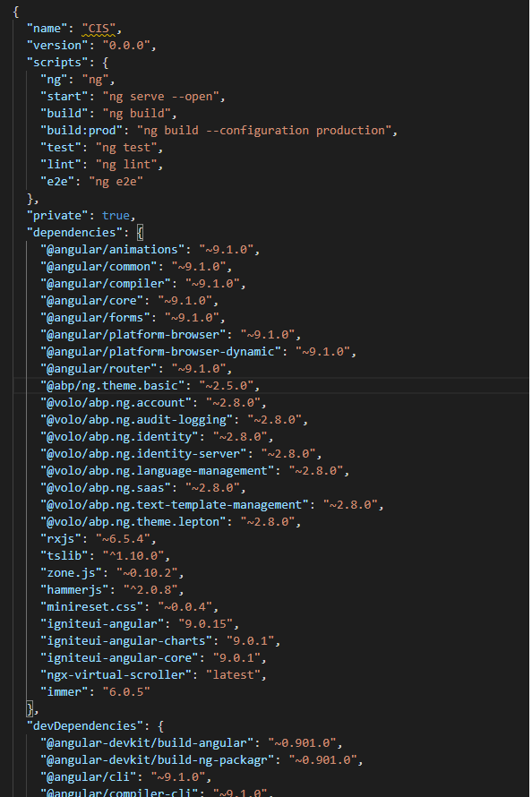Click the "start" script key
Screen dimensions: 532x797
pos(64,97)
